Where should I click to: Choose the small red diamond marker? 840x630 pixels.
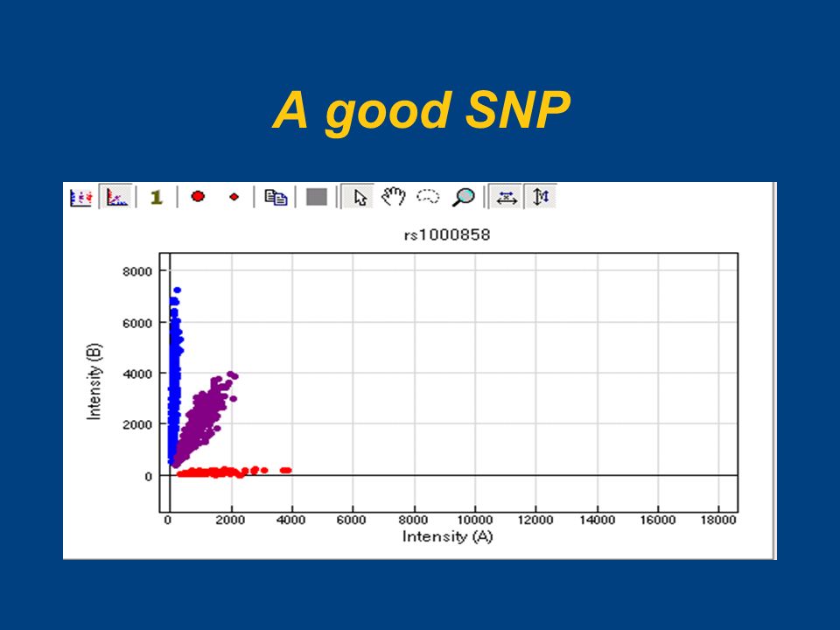tap(234, 197)
